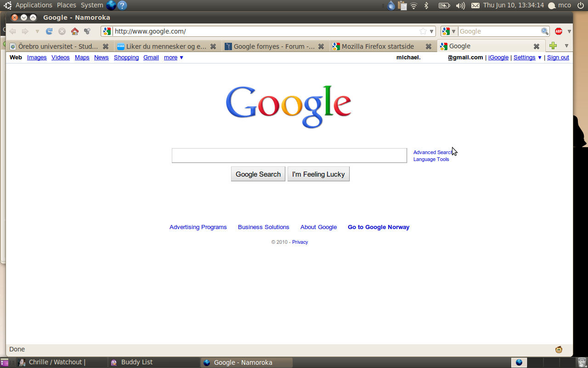
Task: Open the Wi-Fi network indicator
Action: pos(414,6)
